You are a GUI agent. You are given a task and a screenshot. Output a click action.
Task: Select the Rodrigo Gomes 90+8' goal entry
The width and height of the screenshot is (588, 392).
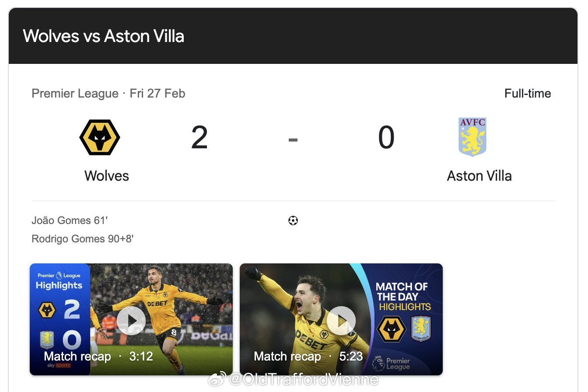pyautogui.click(x=83, y=239)
